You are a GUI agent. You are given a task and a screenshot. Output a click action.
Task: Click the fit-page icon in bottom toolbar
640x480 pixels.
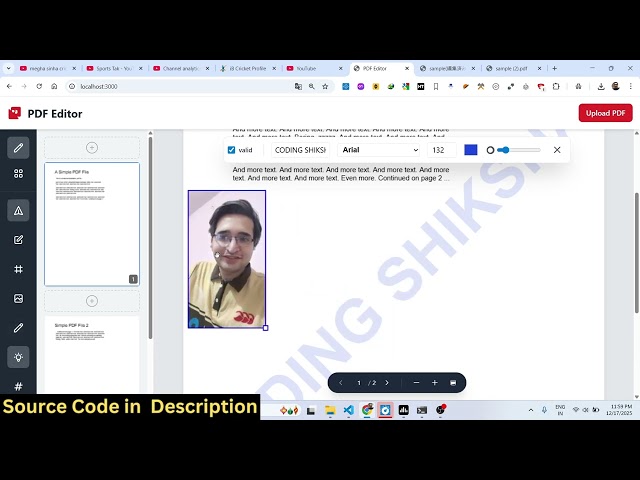pyautogui.click(x=453, y=383)
